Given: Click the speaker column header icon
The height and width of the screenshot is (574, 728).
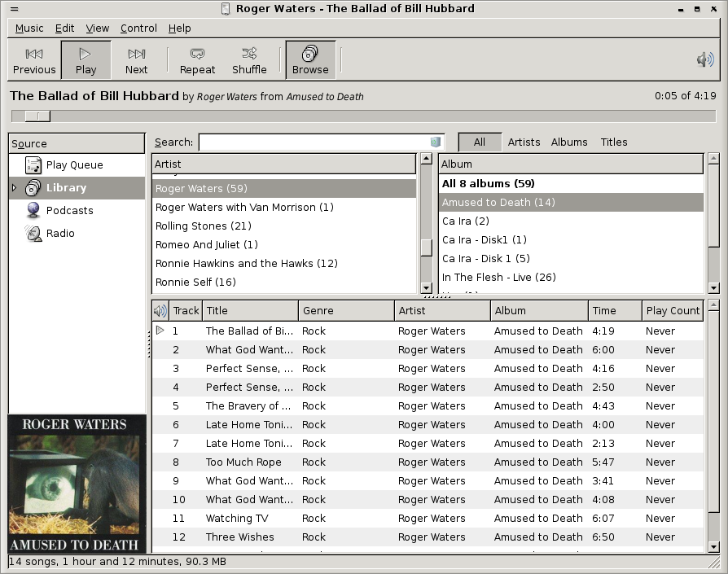Looking at the screenshot, I should click(160, 310).
